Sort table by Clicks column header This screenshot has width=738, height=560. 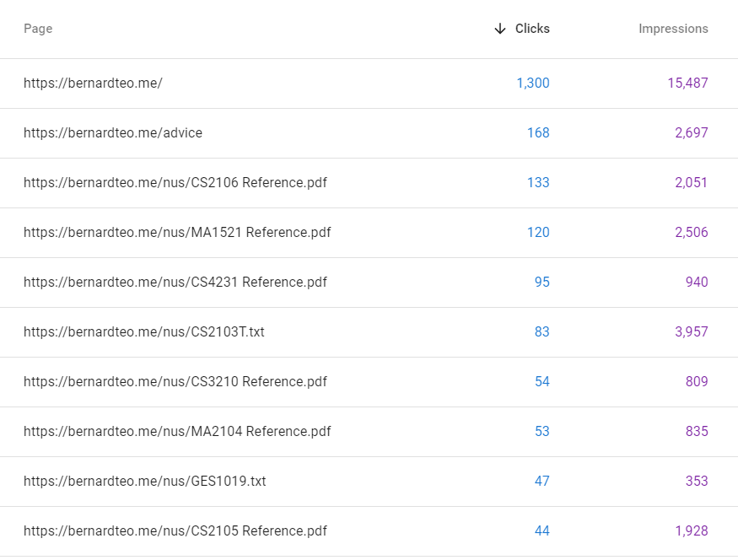click(x=532, y=29)
